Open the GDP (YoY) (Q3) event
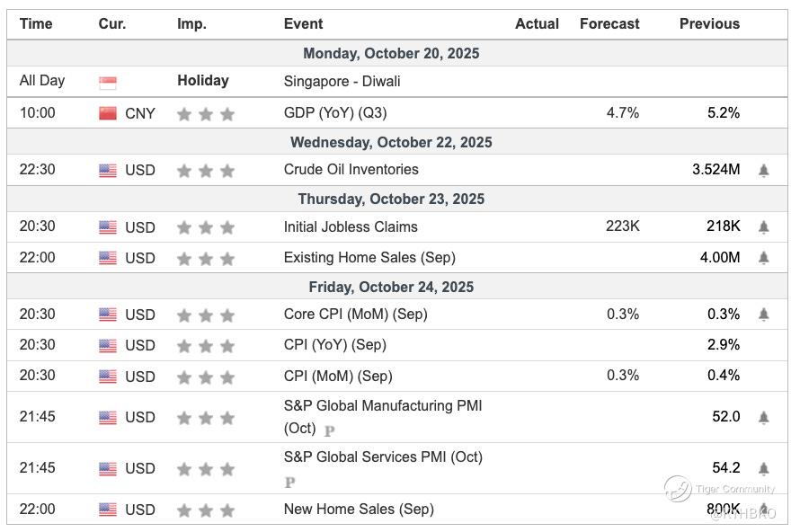 coord(334,113)
